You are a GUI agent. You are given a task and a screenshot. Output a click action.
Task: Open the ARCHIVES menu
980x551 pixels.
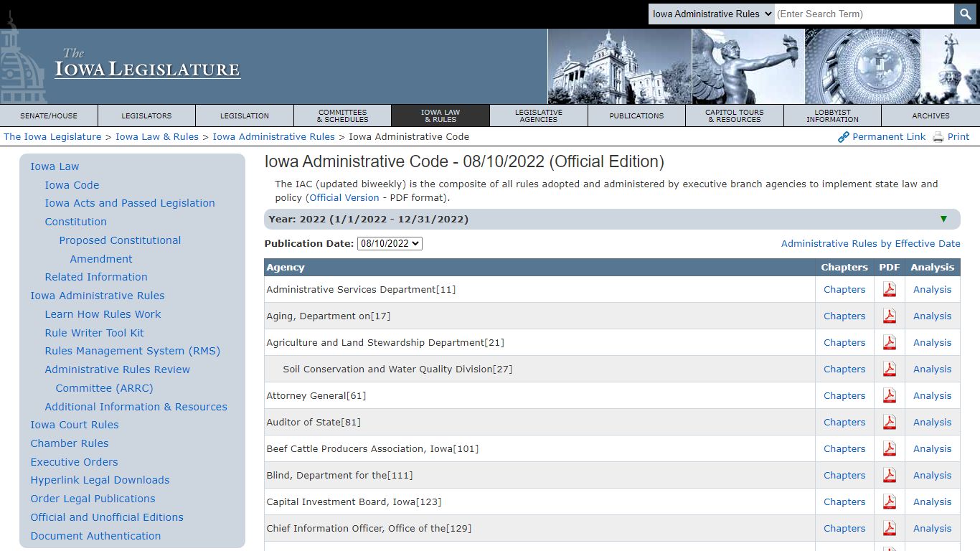click(x=930, y=116)
